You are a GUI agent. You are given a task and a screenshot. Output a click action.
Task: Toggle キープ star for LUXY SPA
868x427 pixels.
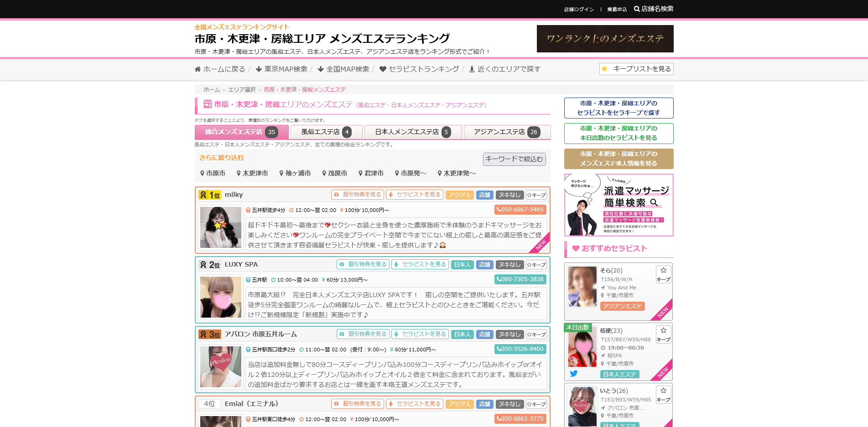pos(536,265)
